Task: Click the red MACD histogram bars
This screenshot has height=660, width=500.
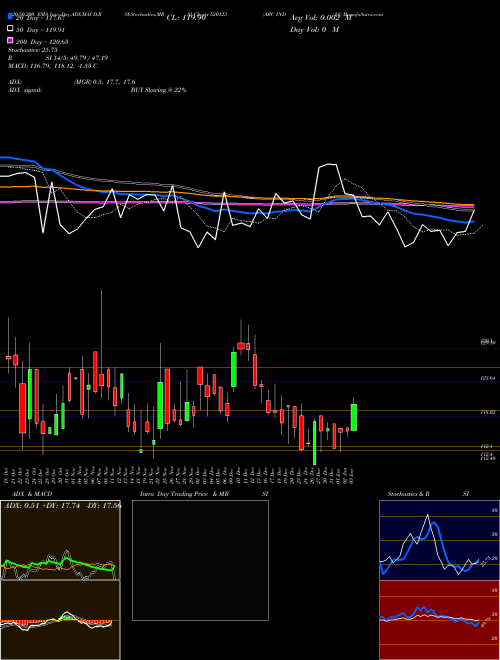Action: pos(21,622)
